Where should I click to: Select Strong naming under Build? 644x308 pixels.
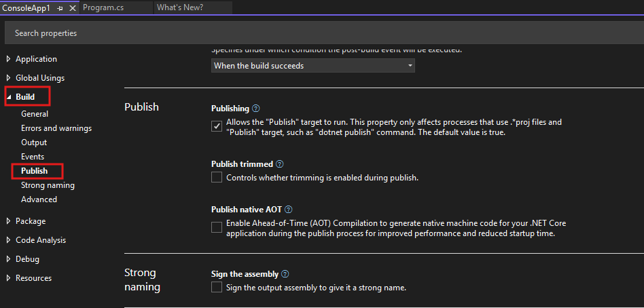coord(48,185)
